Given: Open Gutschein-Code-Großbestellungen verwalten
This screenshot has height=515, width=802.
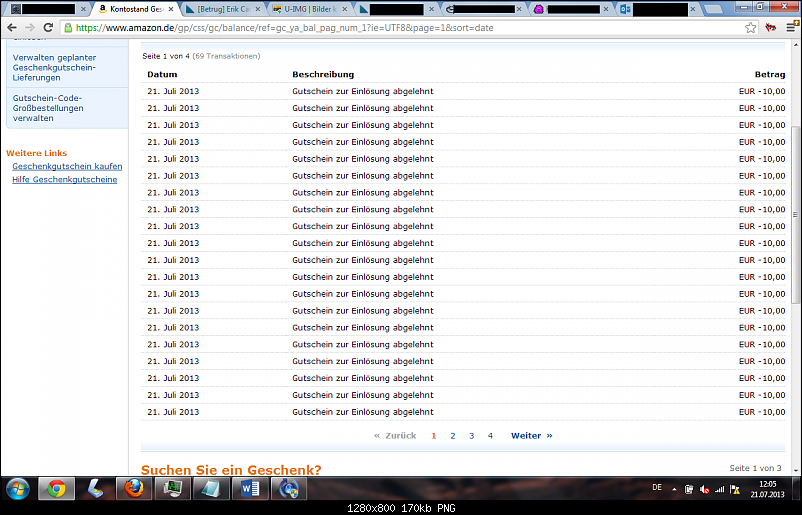Looking at the screenshot, I should coord(48,108).
